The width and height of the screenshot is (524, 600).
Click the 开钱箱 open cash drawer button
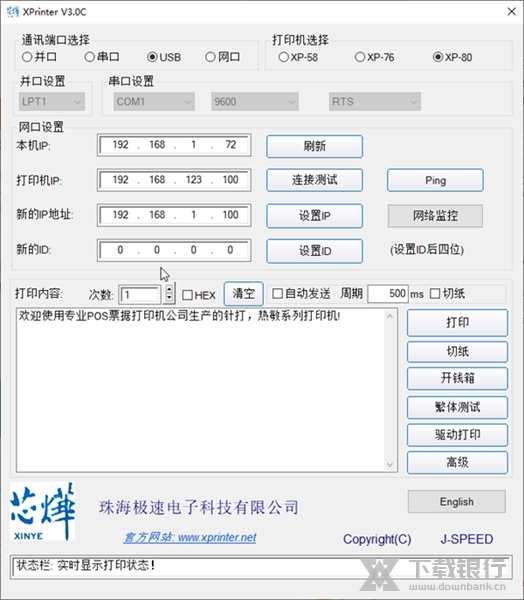point(457,378)
